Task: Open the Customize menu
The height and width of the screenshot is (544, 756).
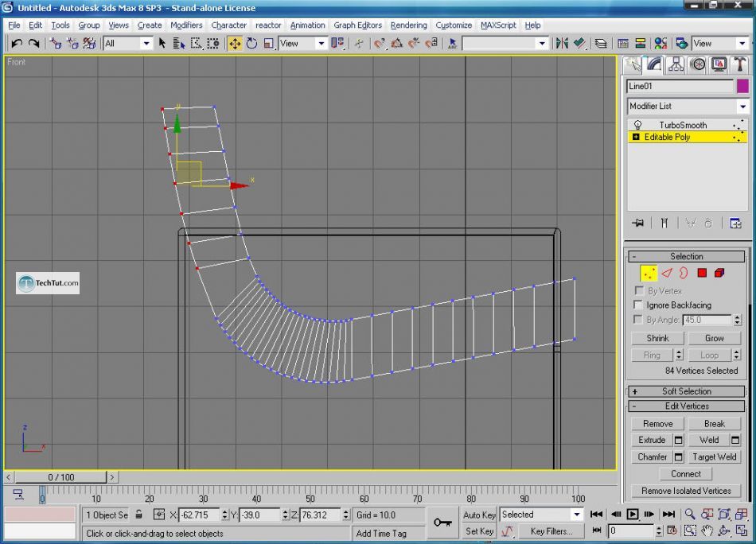Action: [x=454, y=25]
